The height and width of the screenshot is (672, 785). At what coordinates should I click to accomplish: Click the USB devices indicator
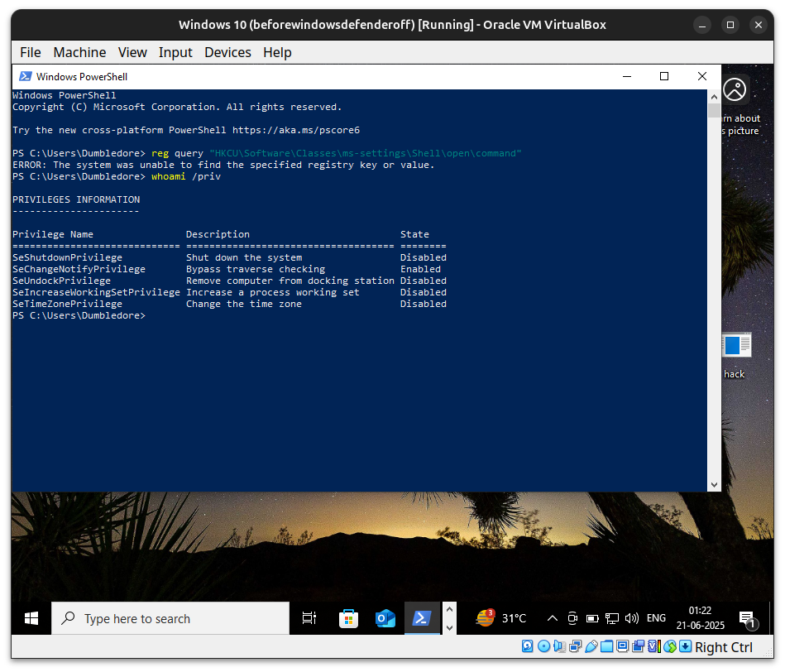tap(591, 646)
